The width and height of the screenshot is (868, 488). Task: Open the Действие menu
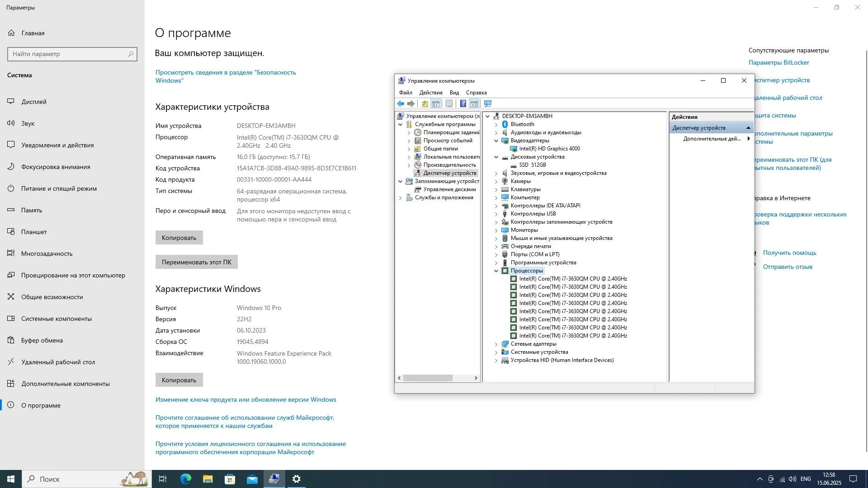click(x=431, y=93)
